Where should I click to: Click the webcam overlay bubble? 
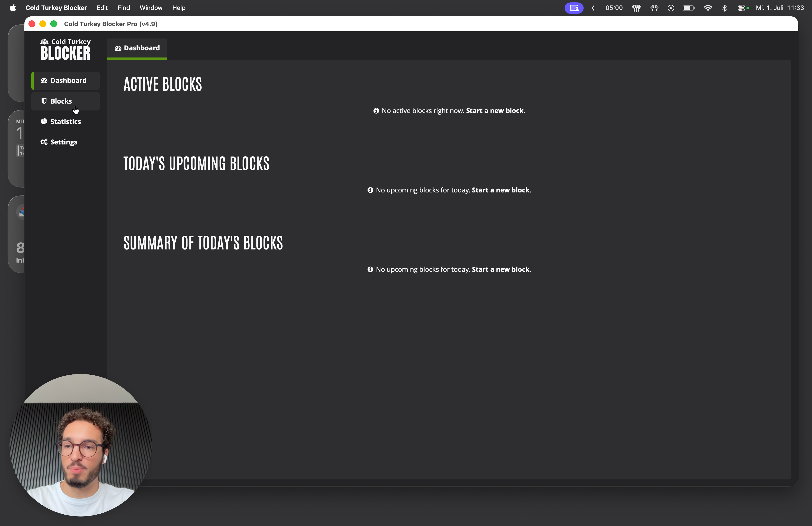[x=80, y=445]
